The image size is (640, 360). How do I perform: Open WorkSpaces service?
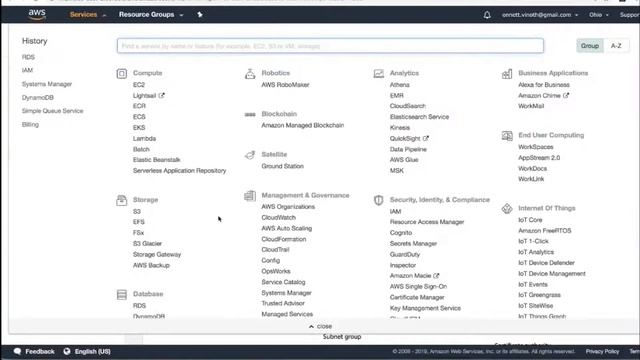pos(536,147)
